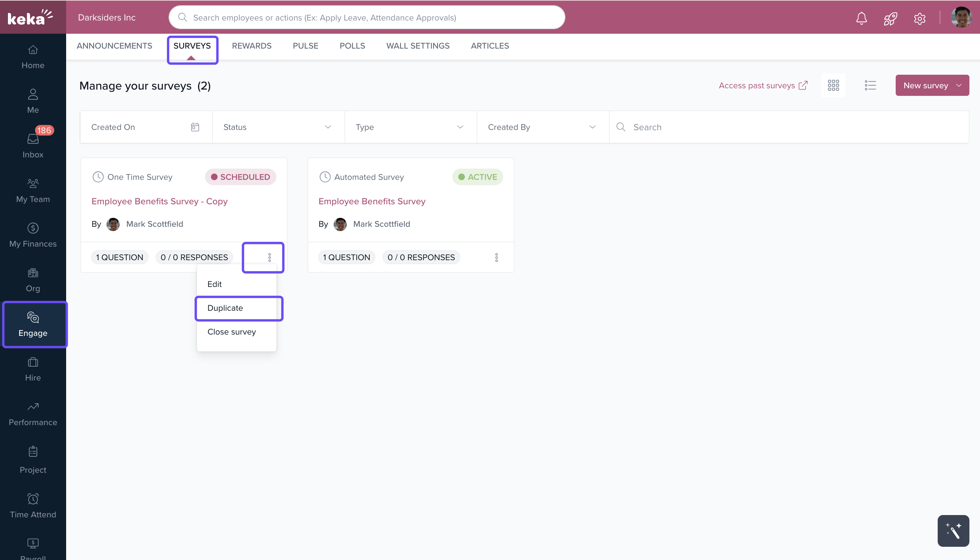
Task: Switch to list view layout
Action: [x=870, y=85]
